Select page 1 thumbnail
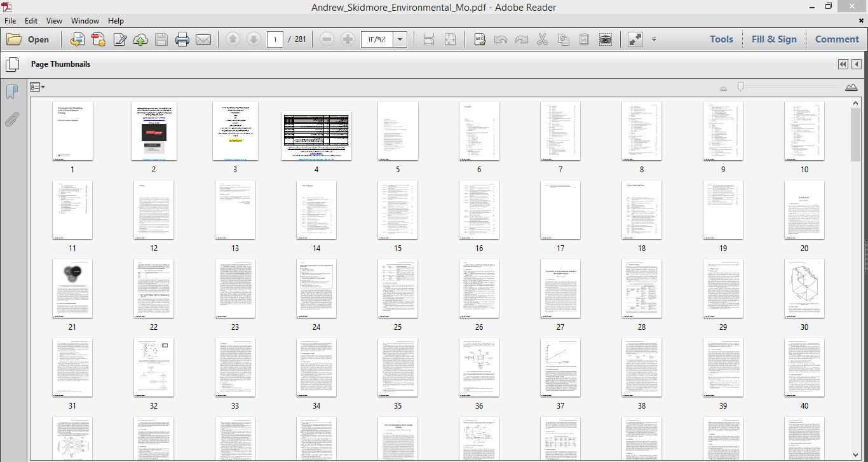This screenshot has height=462, width=868. click(72, 131)
